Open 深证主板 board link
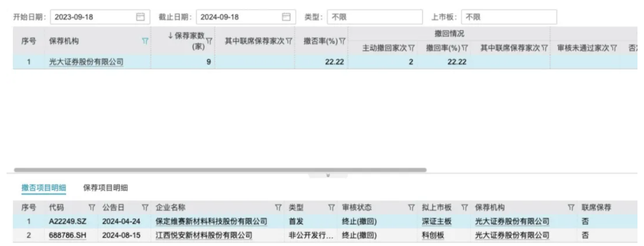The width and height of the screenshot is (644, 246). pos(437,221)
